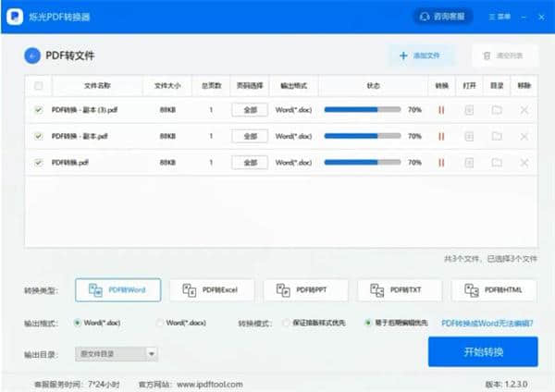
Task: Open the 菜单 menu in title bar
Action: pyautogui.click(x=499, y=16)
